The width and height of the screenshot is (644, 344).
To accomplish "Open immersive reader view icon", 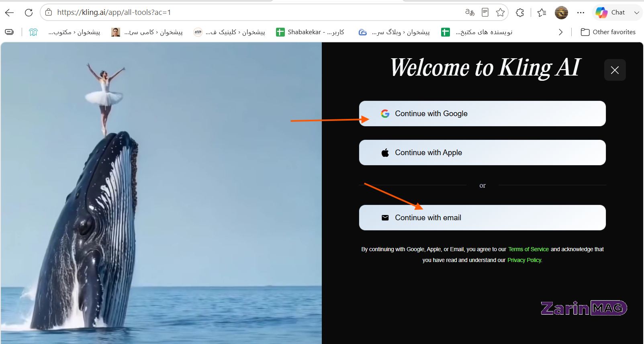I will [x=485, y=12].
